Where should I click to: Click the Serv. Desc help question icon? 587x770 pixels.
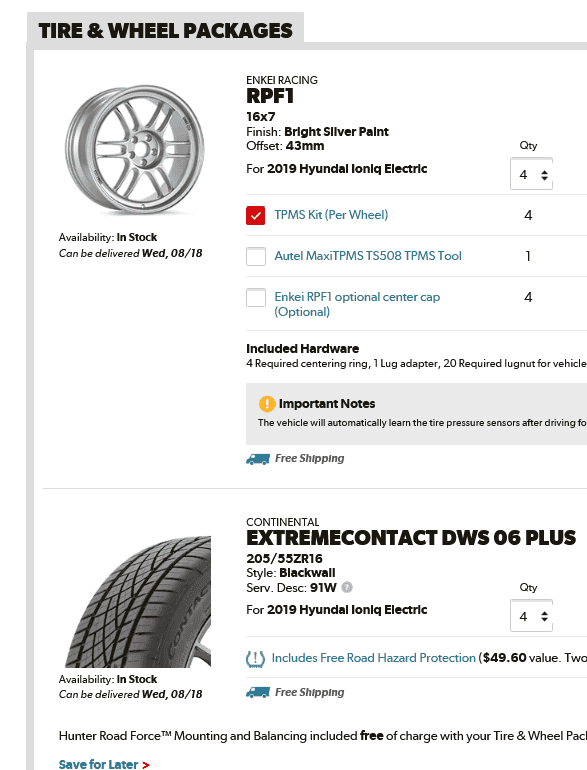tap(347, 587)
